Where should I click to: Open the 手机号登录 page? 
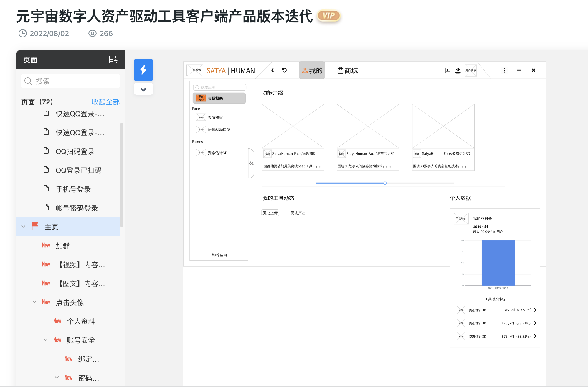click(73, 189)
